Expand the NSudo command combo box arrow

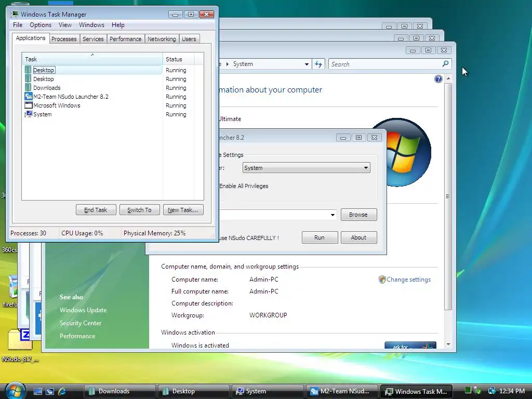click(332, 215)
